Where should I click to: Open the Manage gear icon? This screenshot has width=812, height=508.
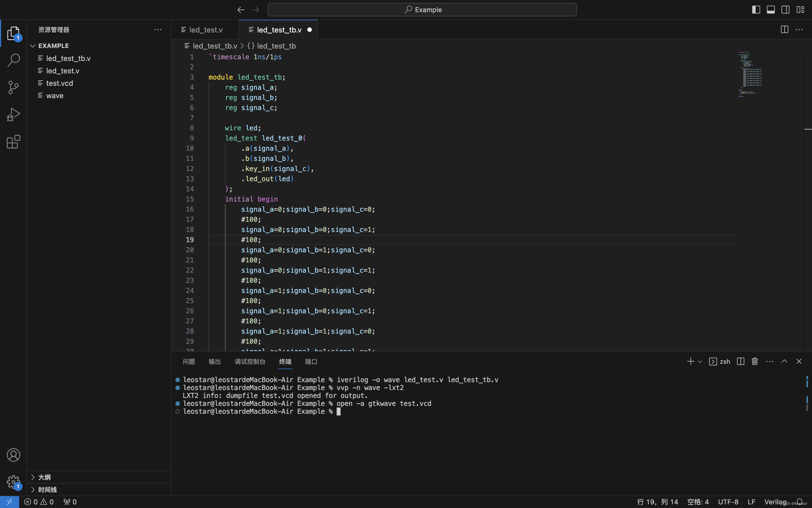[14, 482]
